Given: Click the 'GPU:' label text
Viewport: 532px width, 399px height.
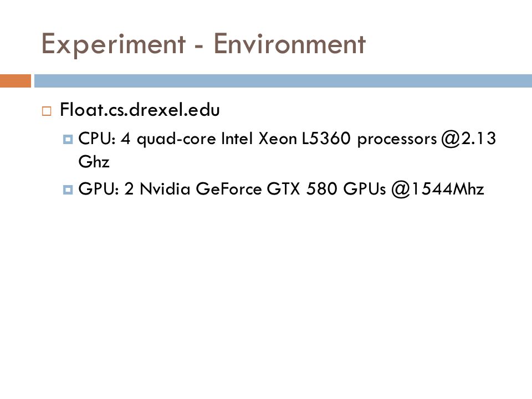Looking at the screenshot, I should pyautogui.click(x=99, y=188).
